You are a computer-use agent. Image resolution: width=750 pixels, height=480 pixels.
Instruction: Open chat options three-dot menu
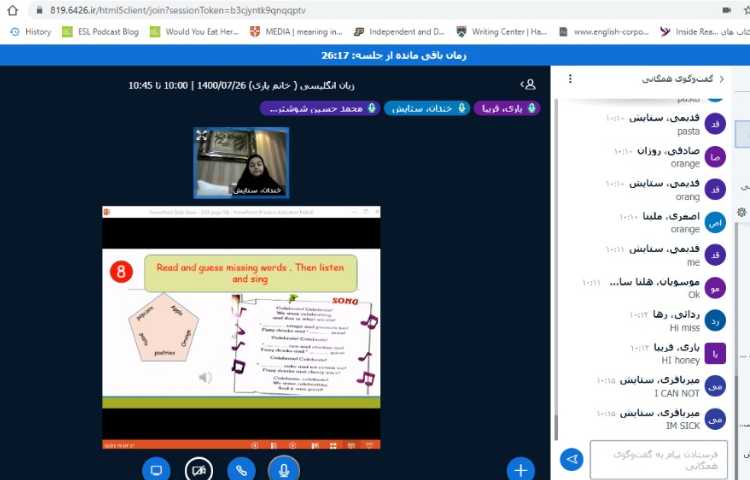tap(568, 78)
